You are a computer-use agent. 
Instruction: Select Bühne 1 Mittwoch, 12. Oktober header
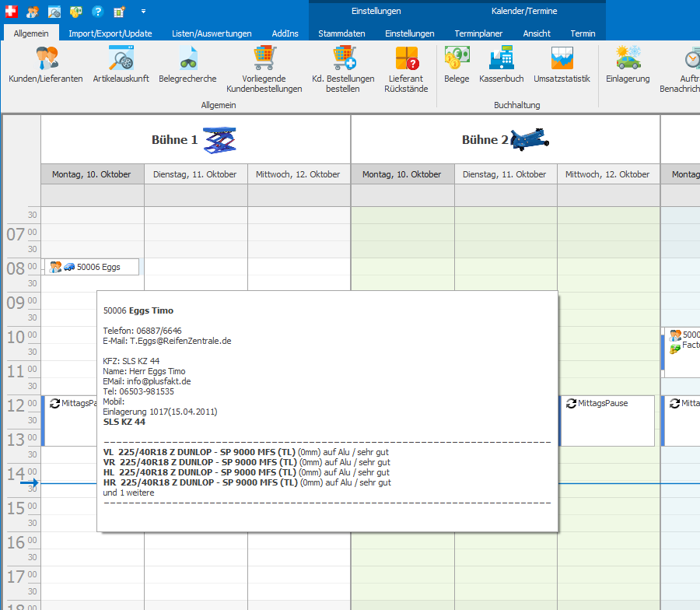pyautogui.click(x=299, y=174)
